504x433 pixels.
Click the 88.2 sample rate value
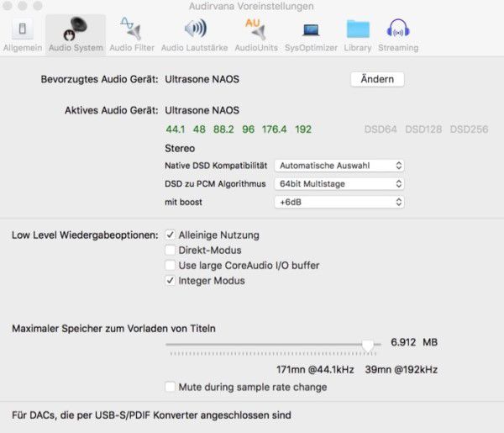223,129
